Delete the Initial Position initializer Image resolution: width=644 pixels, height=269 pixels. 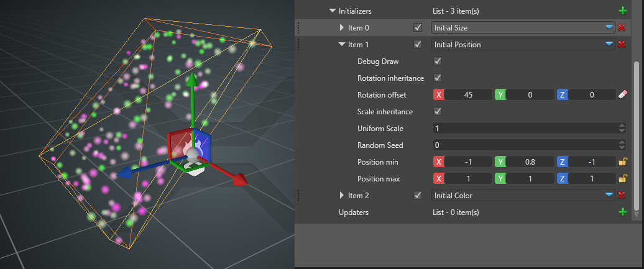point(621,44)
